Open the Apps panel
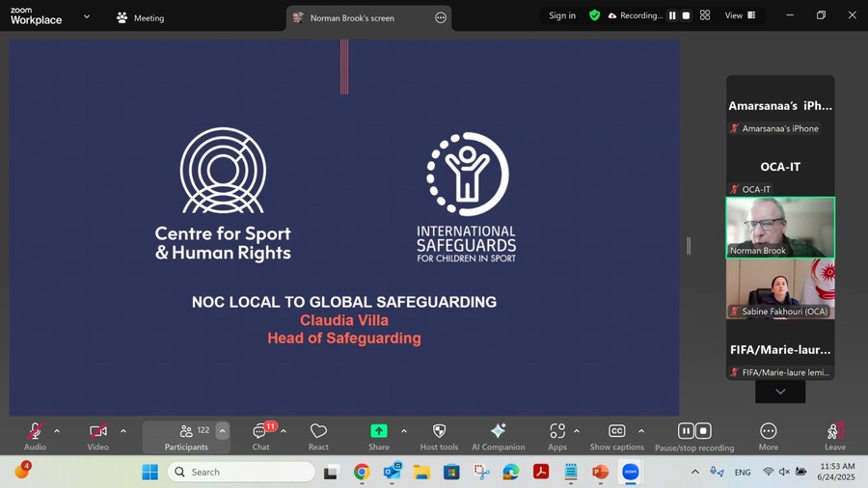Viewport: 868px width, 488px height. (x=557, y=431)
